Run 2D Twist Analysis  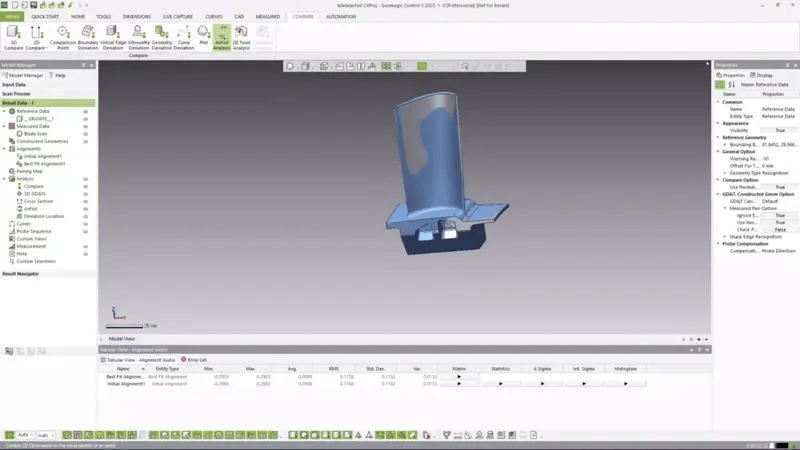[x=241, y=36]
